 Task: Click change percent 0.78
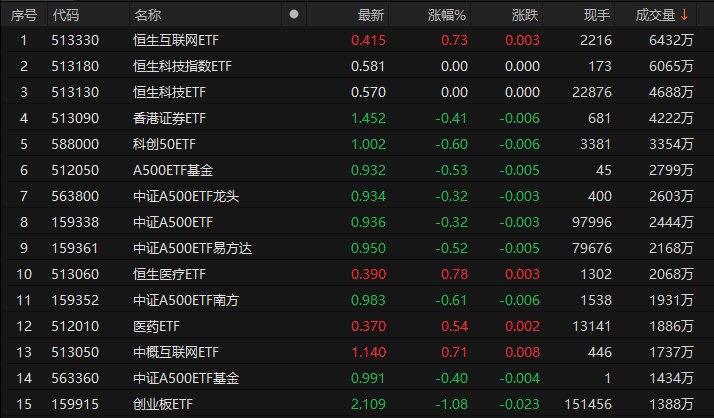click(454, 274)
